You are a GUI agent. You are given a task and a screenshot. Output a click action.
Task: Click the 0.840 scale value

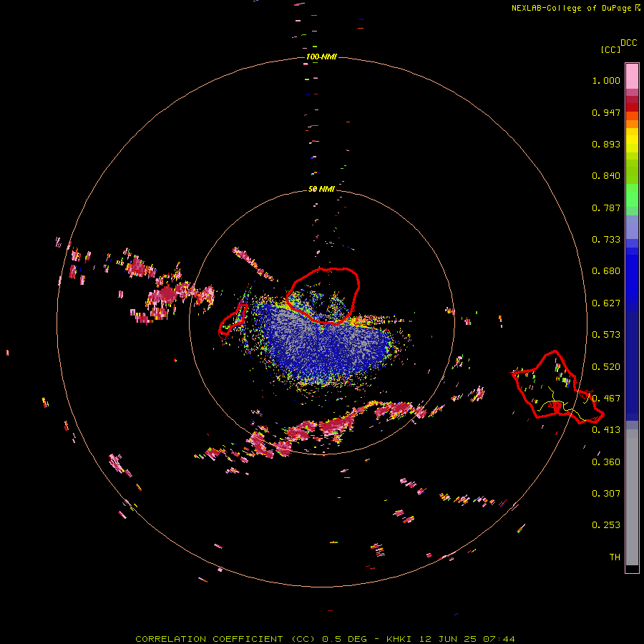606,176
